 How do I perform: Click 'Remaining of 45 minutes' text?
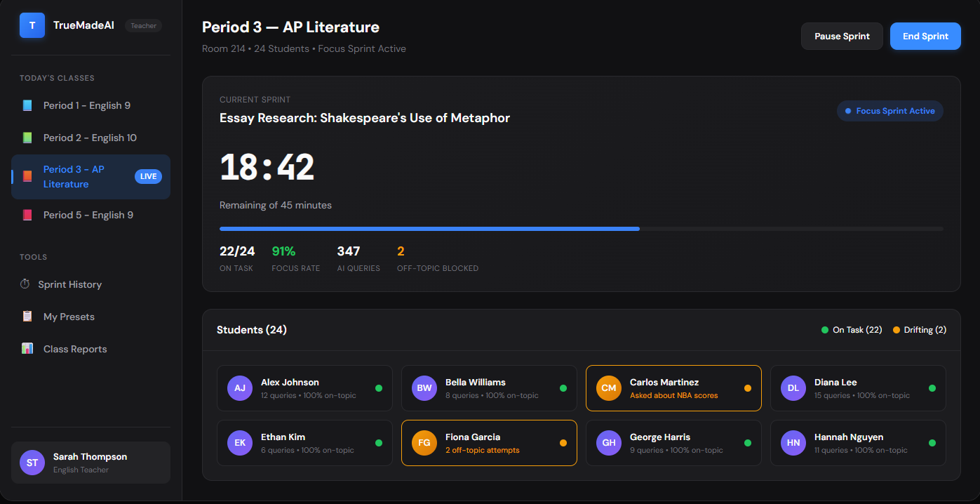(276, 205)
